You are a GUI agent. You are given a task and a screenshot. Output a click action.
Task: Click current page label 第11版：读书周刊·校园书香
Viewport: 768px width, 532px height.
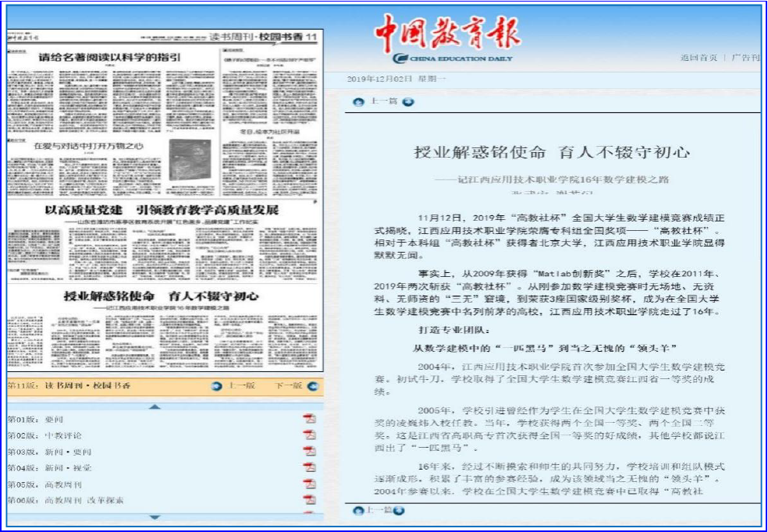69,385
